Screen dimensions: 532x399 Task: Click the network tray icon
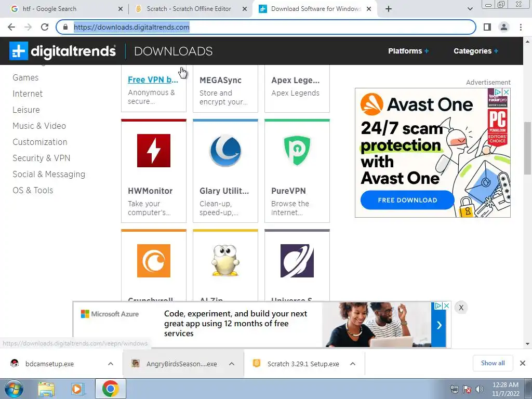[x=455, y=389]
